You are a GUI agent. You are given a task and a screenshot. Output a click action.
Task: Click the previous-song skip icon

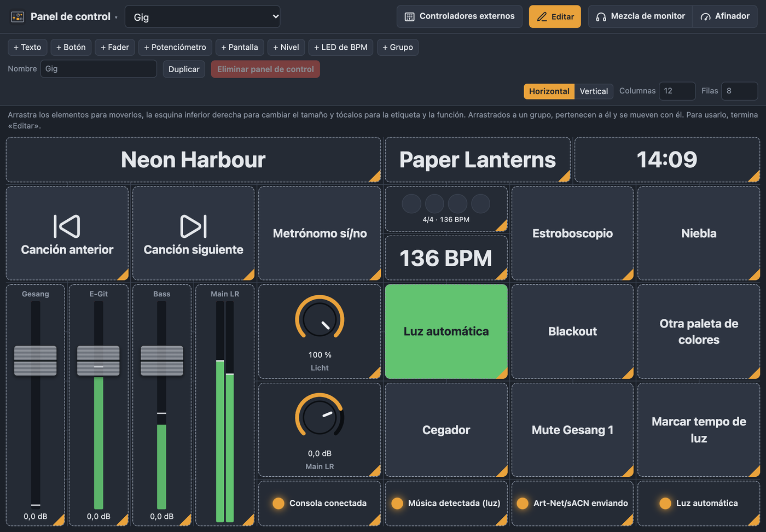pyautogui.click(x=67, y=226)
